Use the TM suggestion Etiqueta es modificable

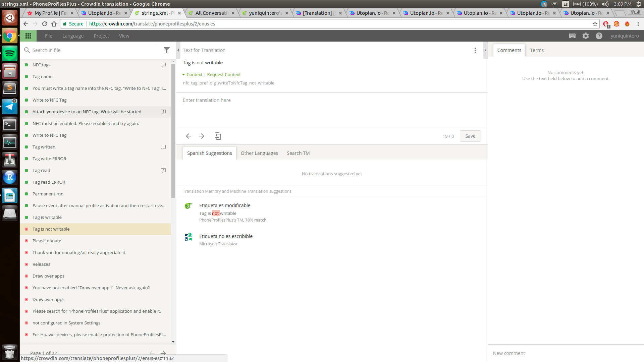(225, 205)
